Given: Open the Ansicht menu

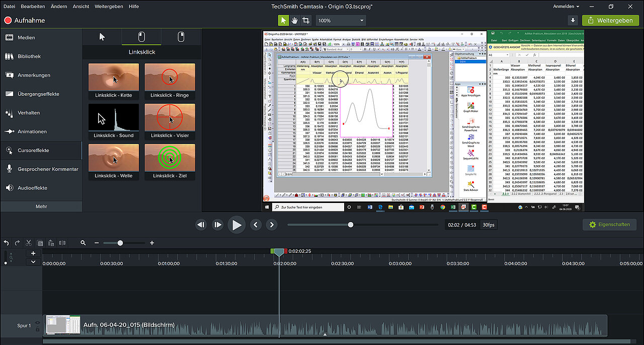Looking at the screenshot, I should click(x=80, y=6).
